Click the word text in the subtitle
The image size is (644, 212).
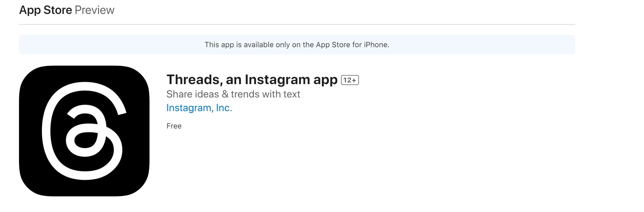click(291, 94)
